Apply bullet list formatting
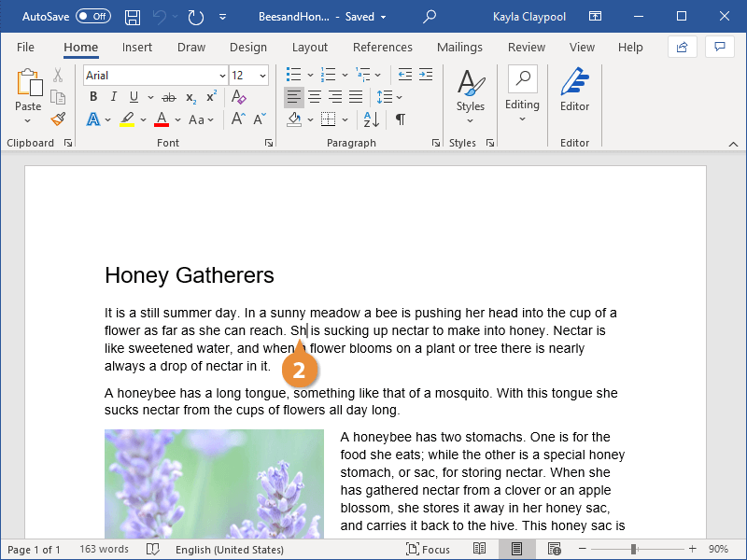The height and width of the screenshot is (560, 747). pos(294,75)
